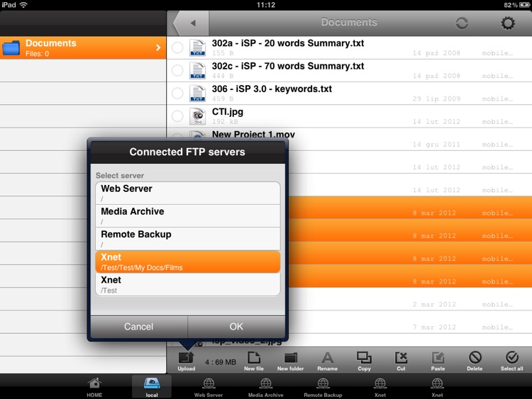Image resolution: width=532 pixels, height=399 pixels.
Task: Tap the Wi-Fi status icon
Action: coord(23,5)
